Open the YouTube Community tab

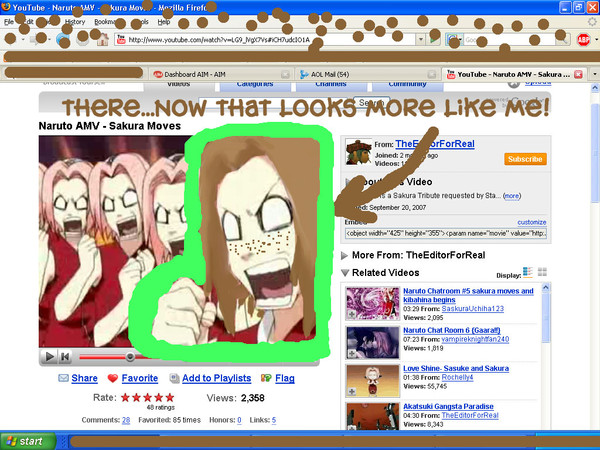(408, 86)
